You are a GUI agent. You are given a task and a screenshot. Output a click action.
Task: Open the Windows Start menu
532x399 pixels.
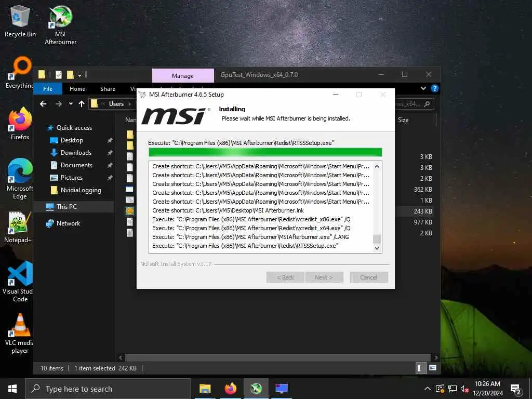pos(12,389)
